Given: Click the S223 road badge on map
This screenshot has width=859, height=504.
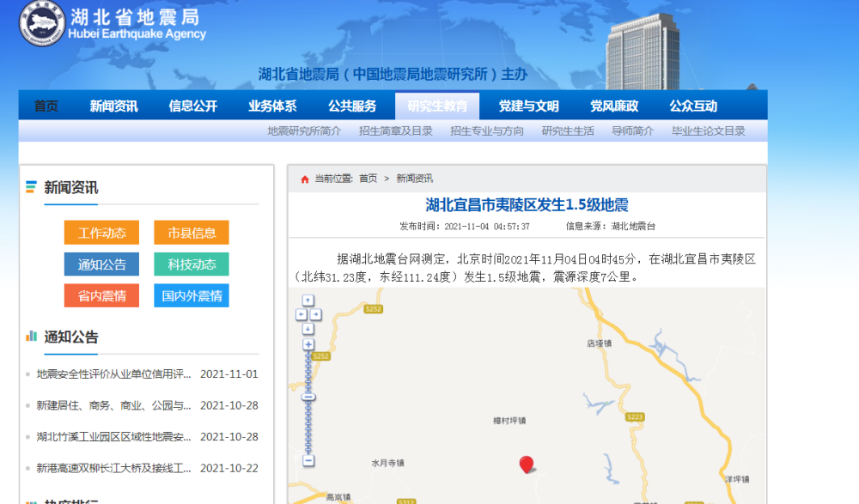Looking at the screenshot, I should 635,417.
